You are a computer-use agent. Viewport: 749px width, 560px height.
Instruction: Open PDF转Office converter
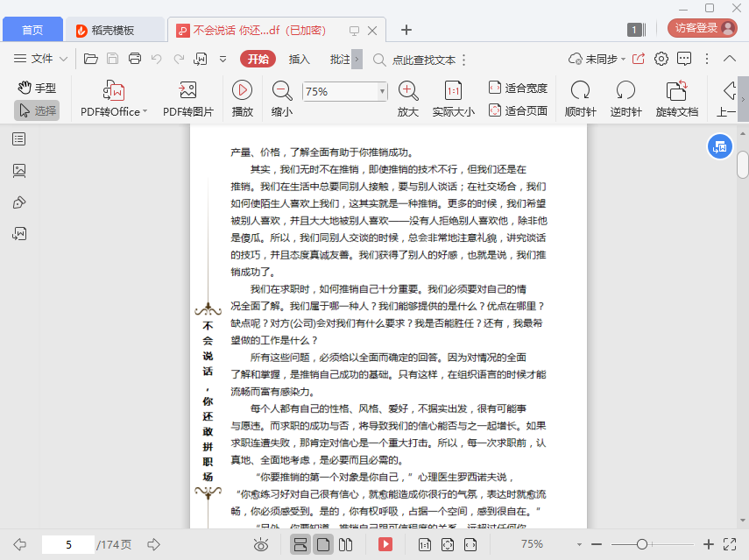(114, 99)
